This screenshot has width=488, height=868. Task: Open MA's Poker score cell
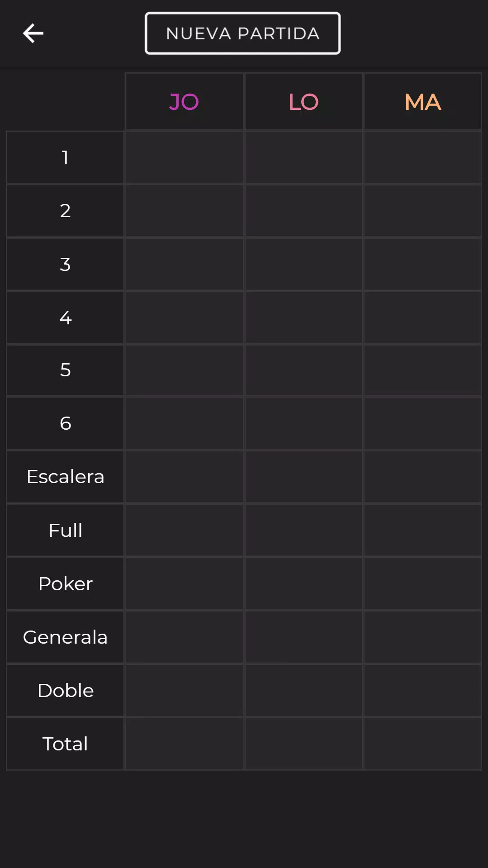coord(422,583)
